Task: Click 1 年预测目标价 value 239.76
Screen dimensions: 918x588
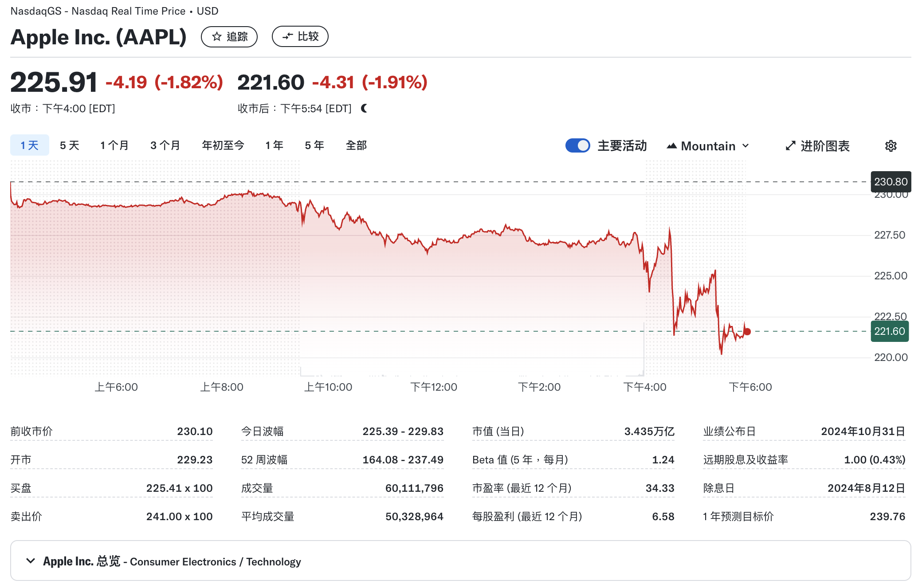Action: [887, 517]
